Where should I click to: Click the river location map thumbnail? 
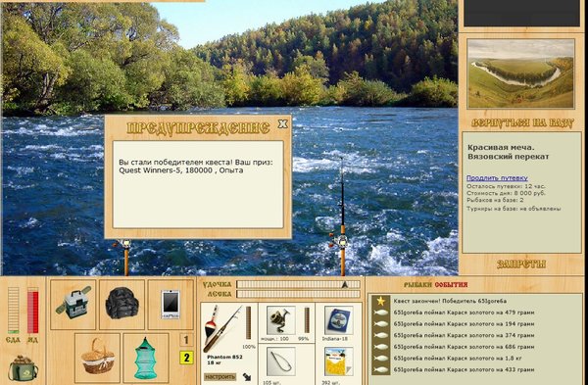[521, 73]
